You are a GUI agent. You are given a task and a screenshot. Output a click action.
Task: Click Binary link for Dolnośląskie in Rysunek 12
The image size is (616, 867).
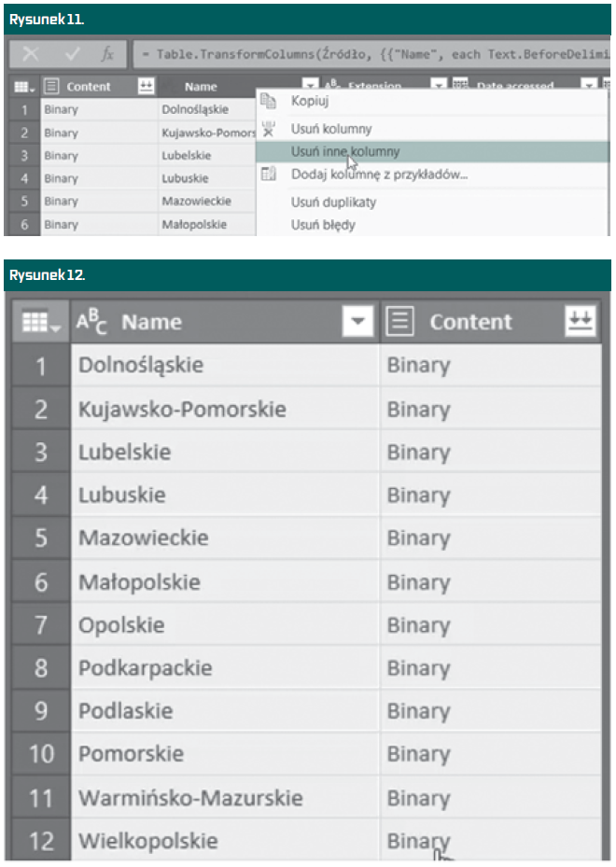(418, 366)
